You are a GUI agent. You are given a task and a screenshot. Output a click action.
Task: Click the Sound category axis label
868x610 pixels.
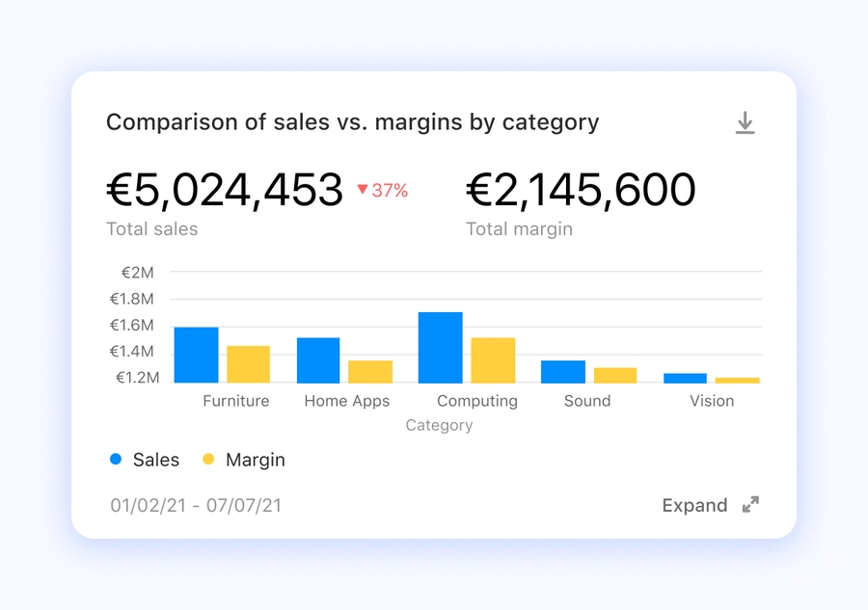587,401
